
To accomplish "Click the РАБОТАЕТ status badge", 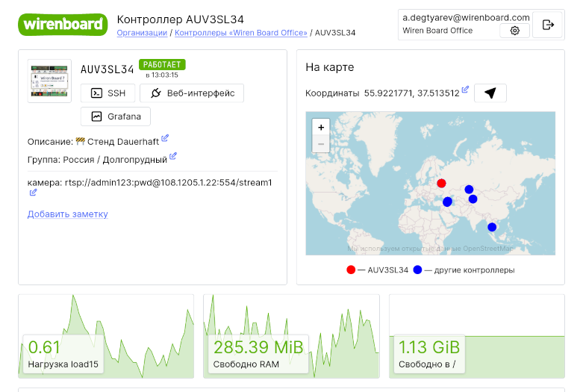I will coord(162,64).
